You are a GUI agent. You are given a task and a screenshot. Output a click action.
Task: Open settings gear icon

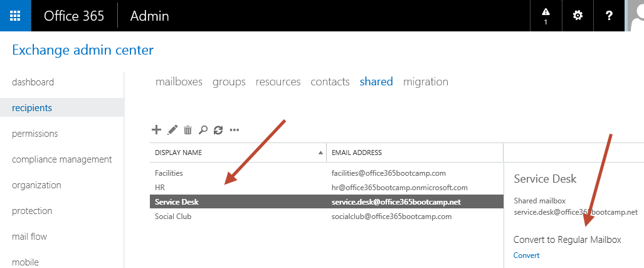578,16
